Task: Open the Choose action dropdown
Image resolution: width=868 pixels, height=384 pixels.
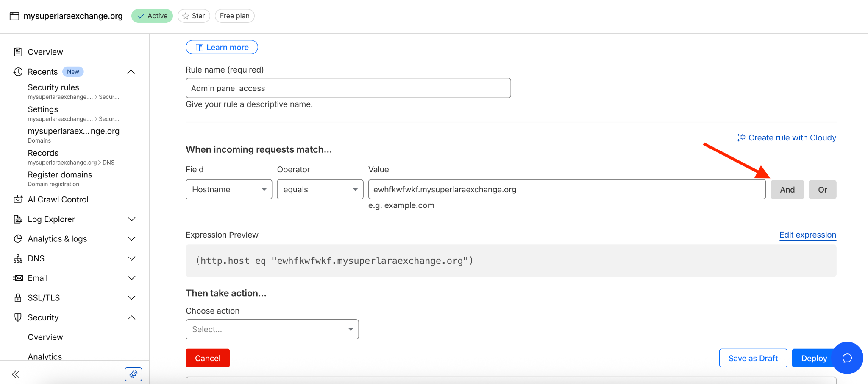Action: pos(272,329)
